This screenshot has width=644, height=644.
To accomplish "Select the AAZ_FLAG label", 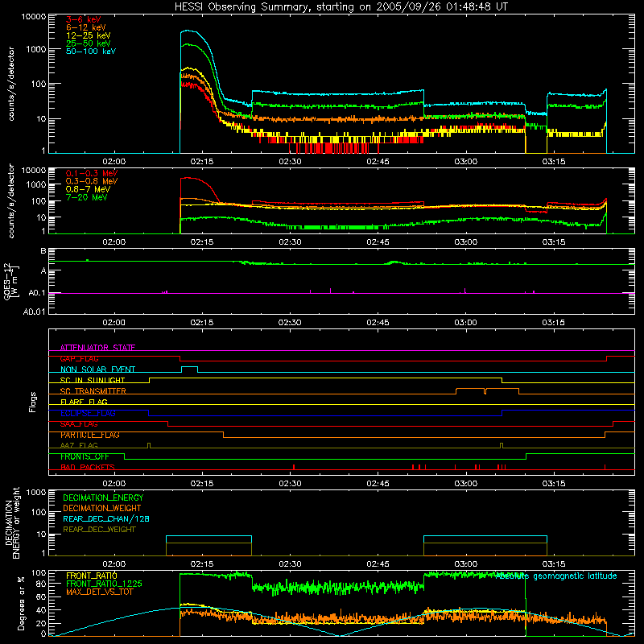I will pyautogui.click(x=79, y=445).
